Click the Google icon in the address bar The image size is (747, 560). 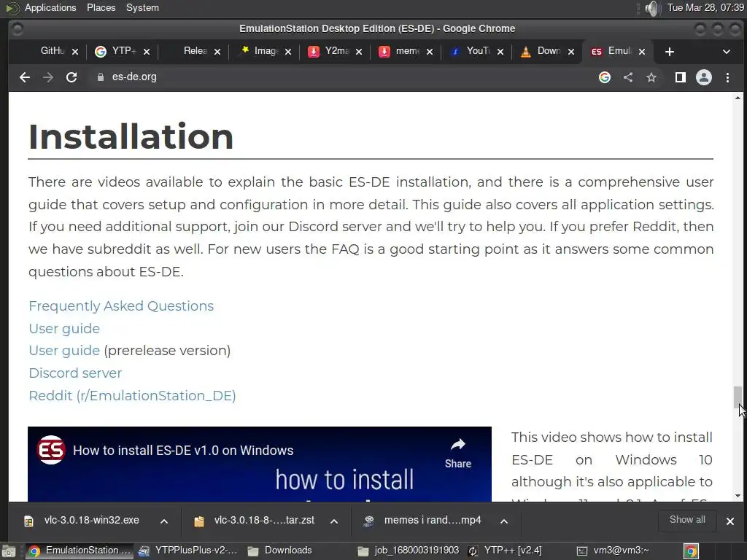point(605,77)
